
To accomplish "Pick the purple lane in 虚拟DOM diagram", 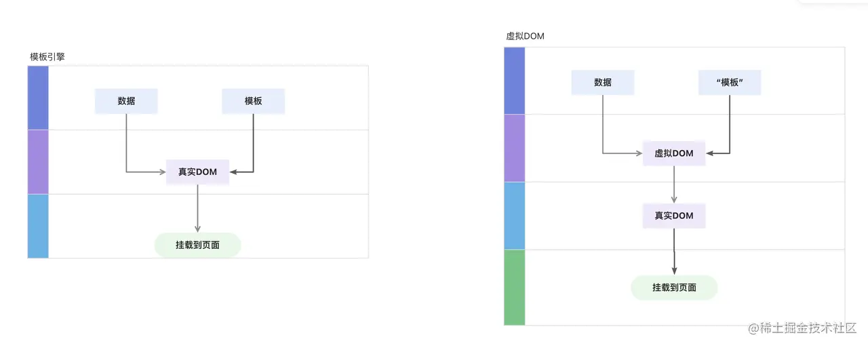I will 515,148.
